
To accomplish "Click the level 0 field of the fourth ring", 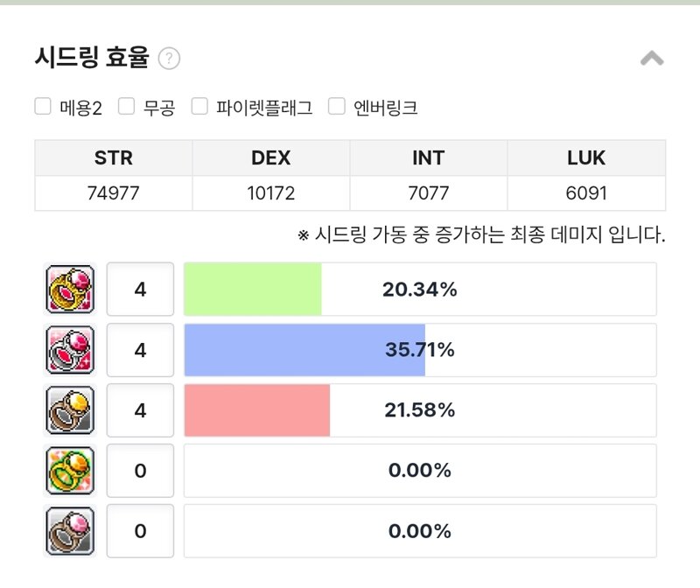I will click(x=140, y=470).
